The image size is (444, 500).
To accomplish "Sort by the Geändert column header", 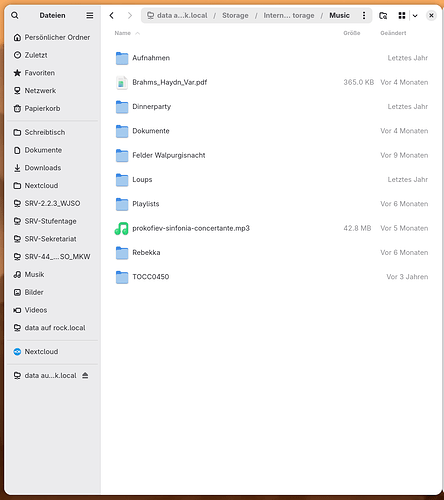I will click(x=393, y=33).
